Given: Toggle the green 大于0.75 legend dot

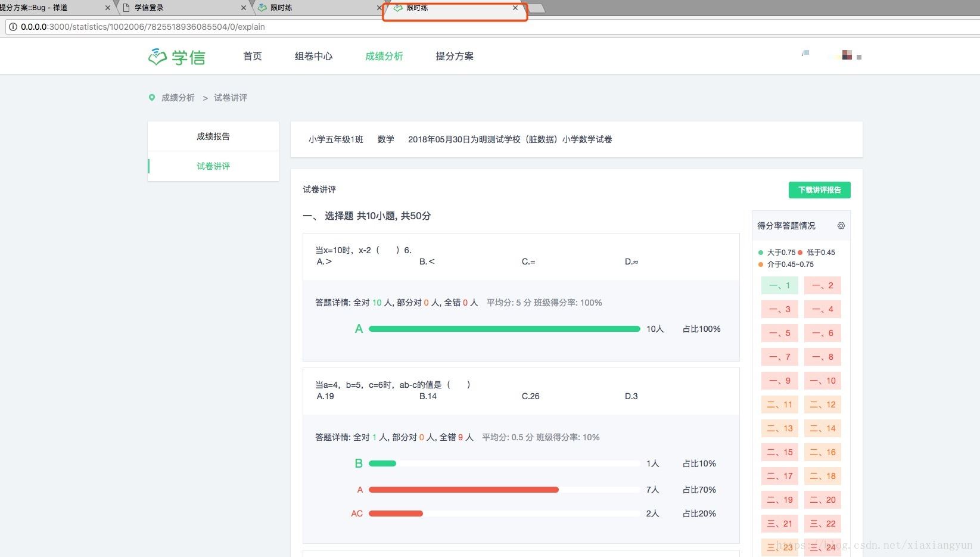Looking at the screenshot, I should (x=761, y=252).
